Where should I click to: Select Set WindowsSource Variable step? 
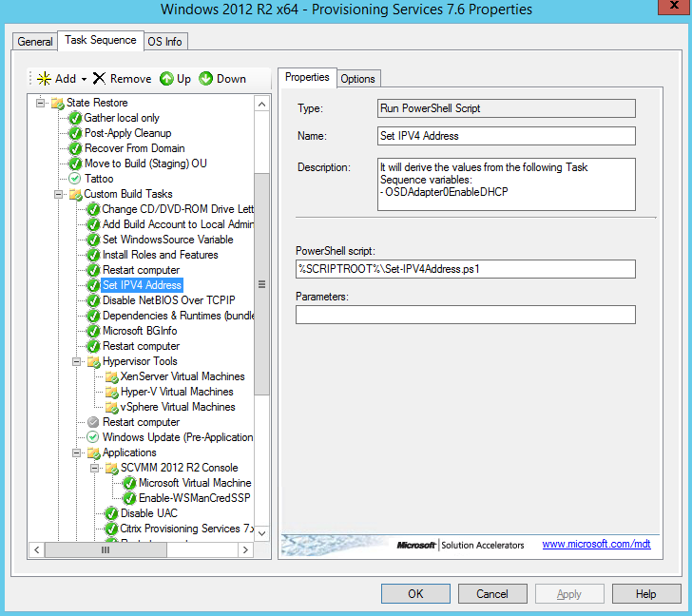[167, 240]
